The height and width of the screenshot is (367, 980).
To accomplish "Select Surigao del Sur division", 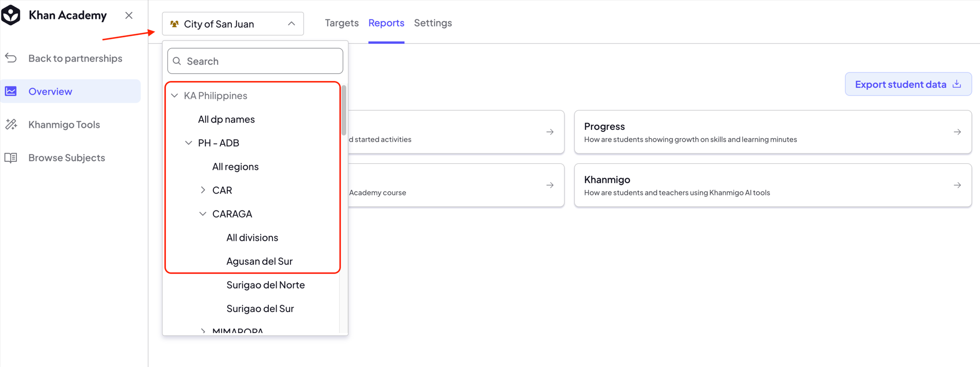I will pos(260,308).
